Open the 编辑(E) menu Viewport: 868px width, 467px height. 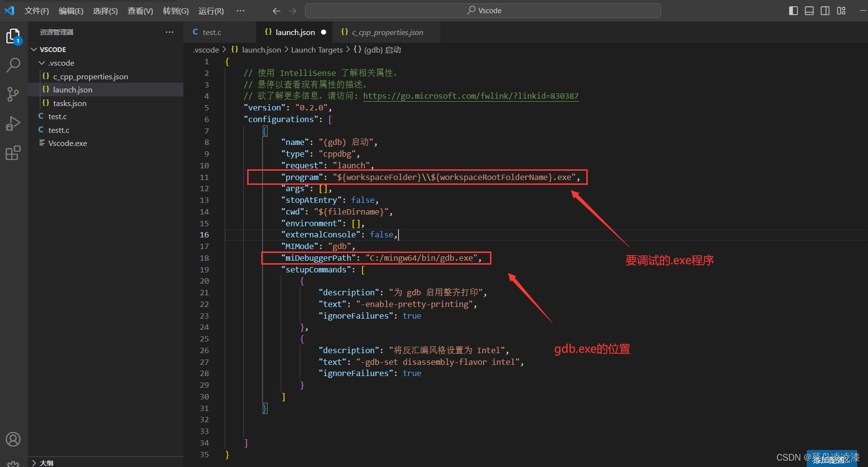71,11
